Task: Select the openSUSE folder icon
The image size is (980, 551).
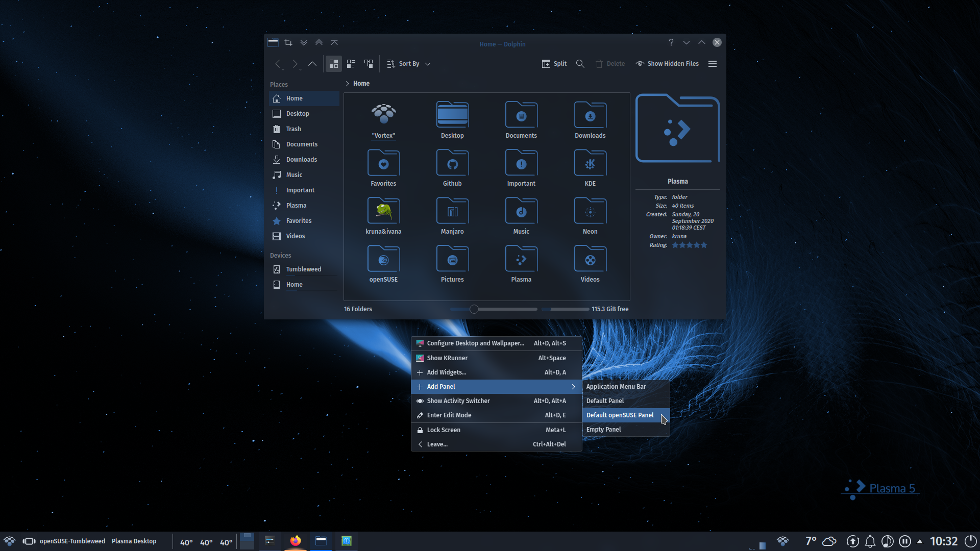Action: (x=383, y=258)
